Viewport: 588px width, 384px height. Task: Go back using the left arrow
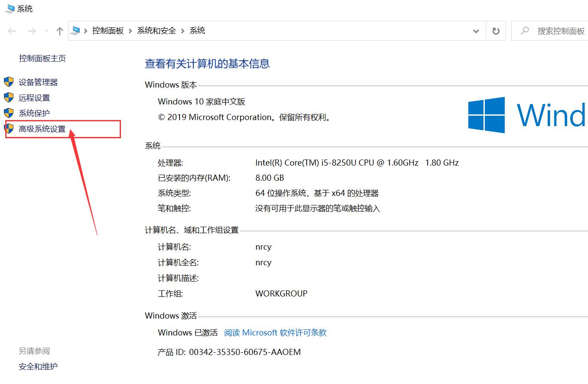click(x=12, y=31)
